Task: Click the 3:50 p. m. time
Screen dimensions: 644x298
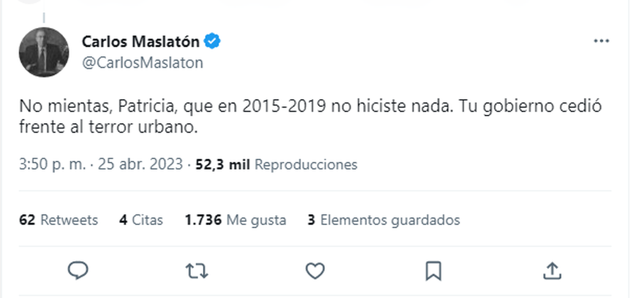Action: pyautogui.click(x=52, y=165)
